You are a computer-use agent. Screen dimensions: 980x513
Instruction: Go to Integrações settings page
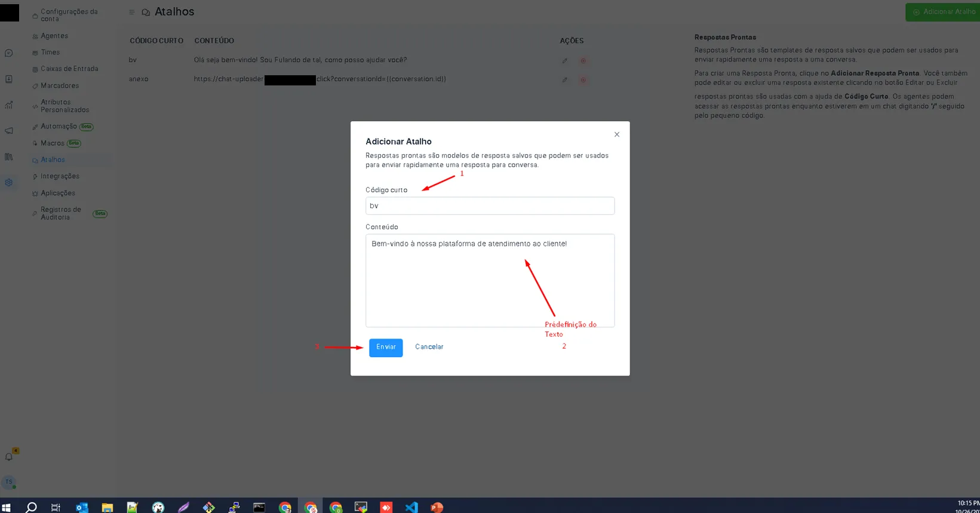[x=60, y=176]
